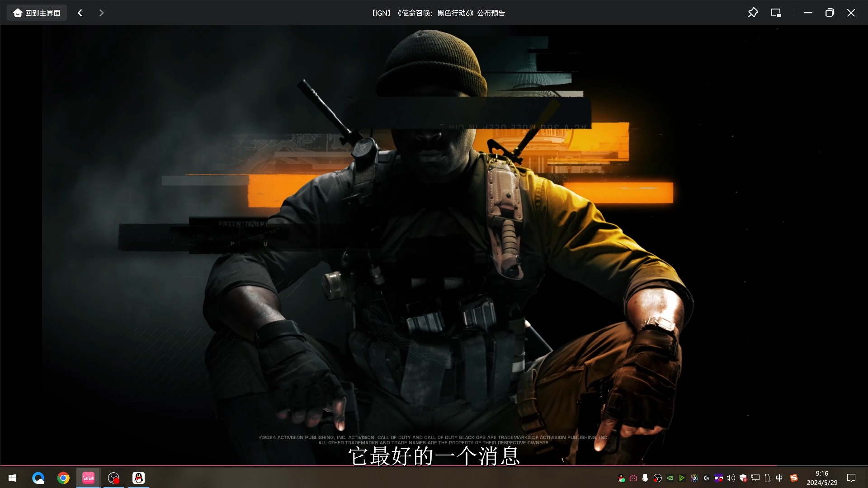The width and height of the screenshot is (868, 488).
Task: Pin the player window on top
Action: (753, 13)
